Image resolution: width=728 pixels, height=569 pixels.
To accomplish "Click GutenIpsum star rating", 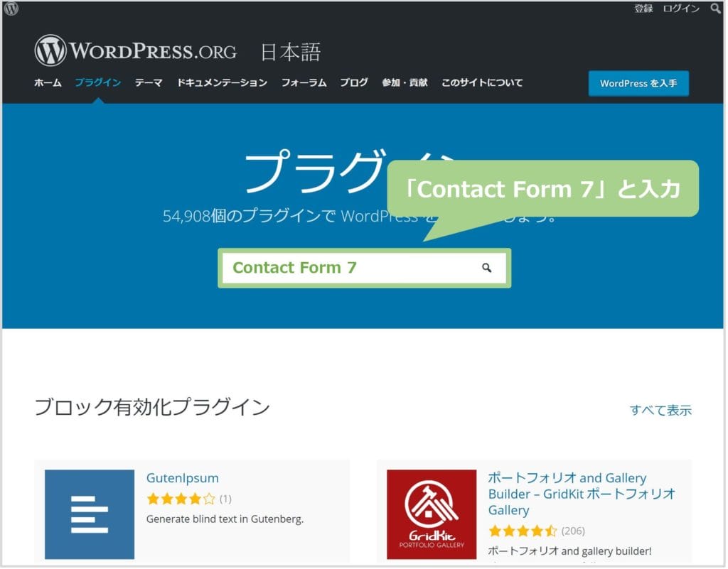I will 181,499.
